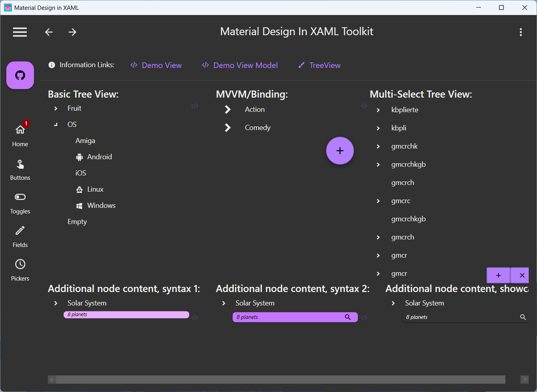
Task: Select the Windows tree item
Action: click(96, 205)
